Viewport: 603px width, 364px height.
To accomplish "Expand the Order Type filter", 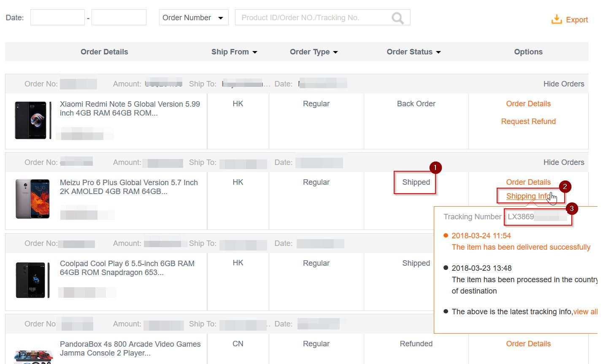I will (314, 52).
